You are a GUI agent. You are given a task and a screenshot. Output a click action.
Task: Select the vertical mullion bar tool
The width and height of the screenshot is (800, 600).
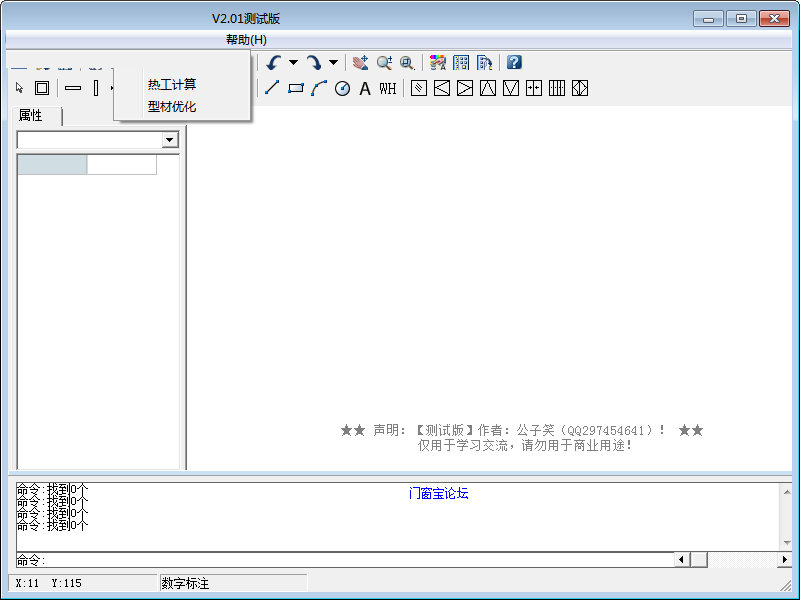point(96,88)
